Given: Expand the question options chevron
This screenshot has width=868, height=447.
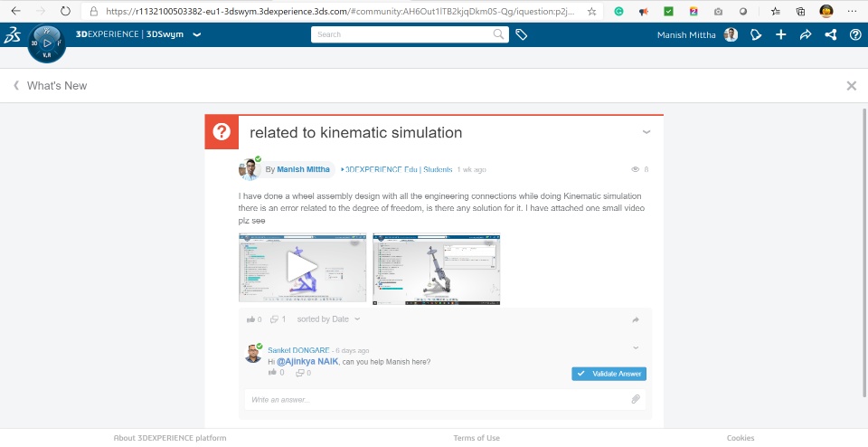Looking at the screenshot, I should [x=646, y=132].
